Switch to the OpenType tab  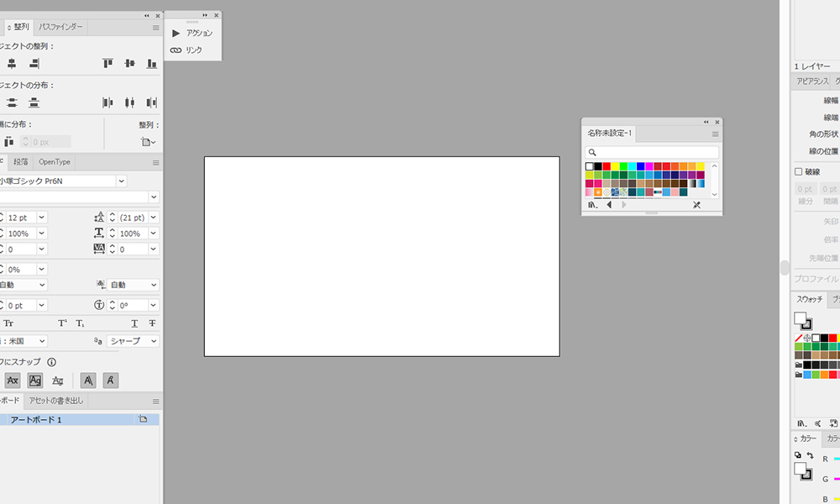(55, 161)
